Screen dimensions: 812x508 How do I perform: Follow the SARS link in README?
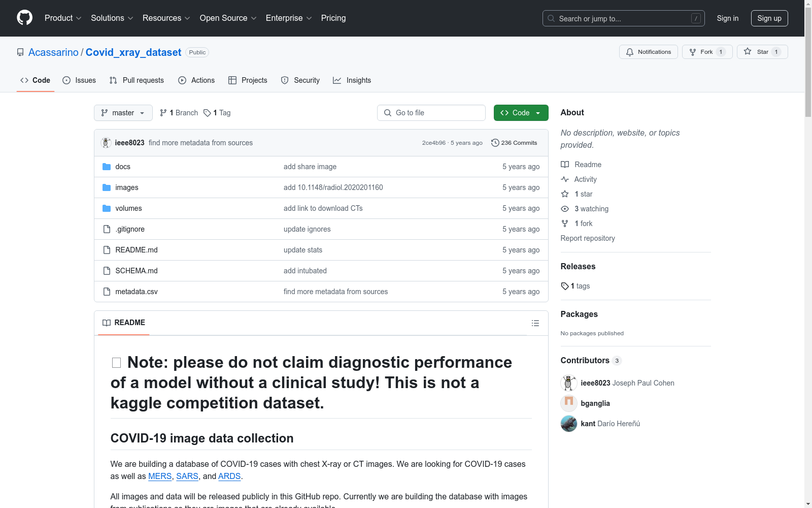(187, 476)
